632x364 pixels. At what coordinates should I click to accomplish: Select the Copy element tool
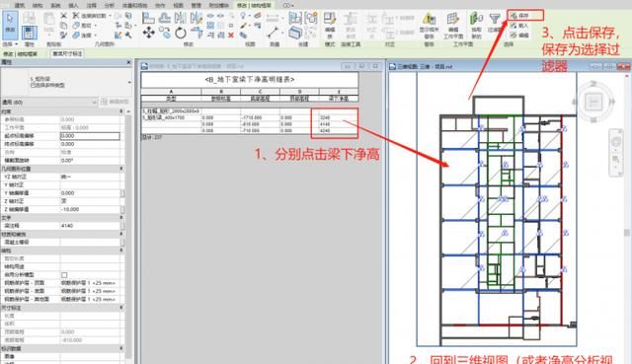(x=165, y=33)
